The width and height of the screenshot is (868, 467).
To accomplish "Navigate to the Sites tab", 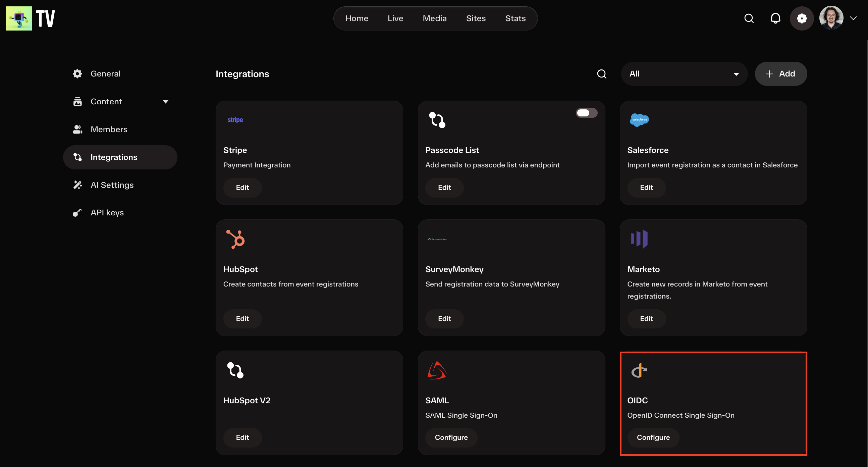I will point(476,18).
